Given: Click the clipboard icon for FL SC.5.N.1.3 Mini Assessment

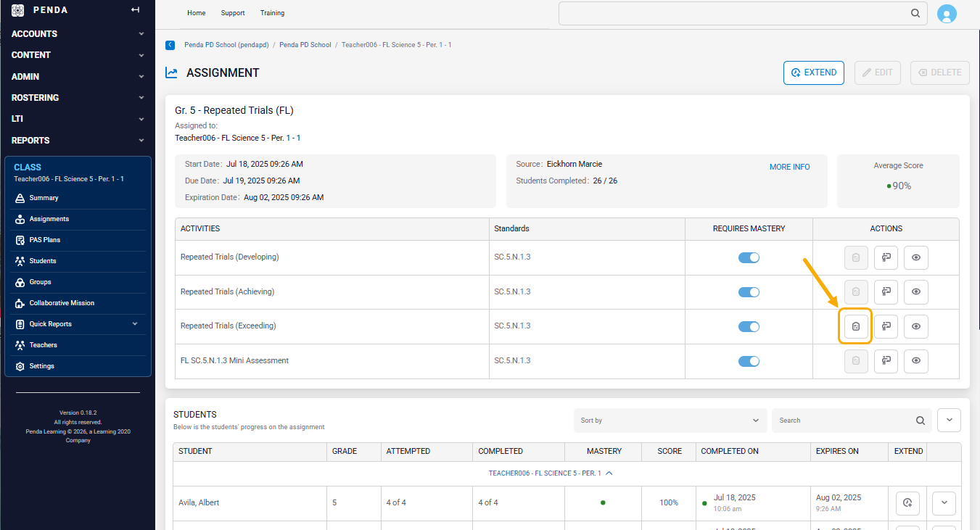Looking at the screenshot, I should pos(856,360).
